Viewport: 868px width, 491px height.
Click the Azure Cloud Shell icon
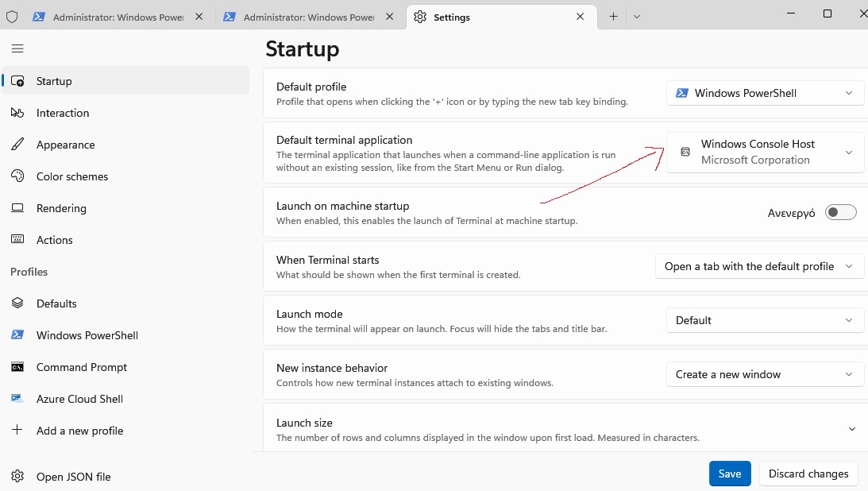[17, 399]
